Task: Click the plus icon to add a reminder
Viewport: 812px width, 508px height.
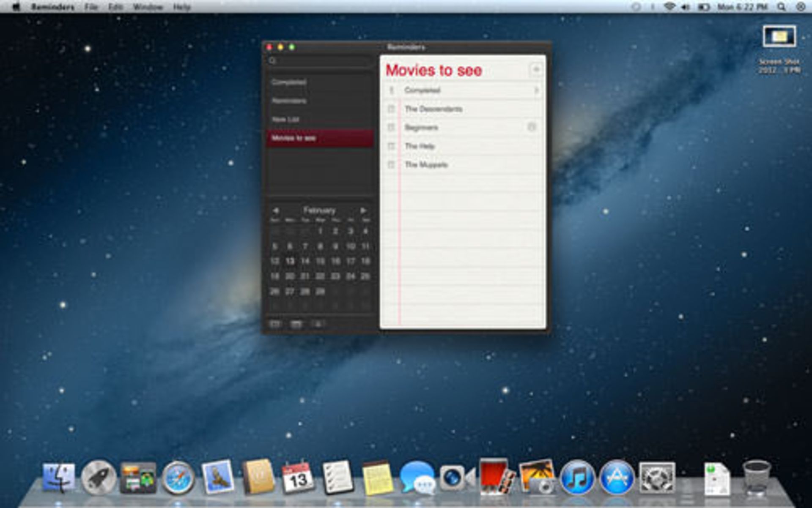Action: [x=537, y=69]
